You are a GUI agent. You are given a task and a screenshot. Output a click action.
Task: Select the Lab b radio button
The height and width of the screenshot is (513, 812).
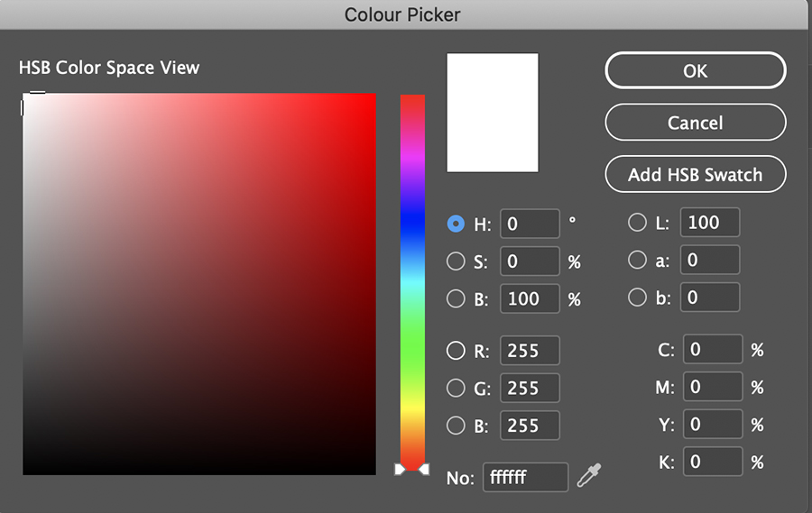637,297
